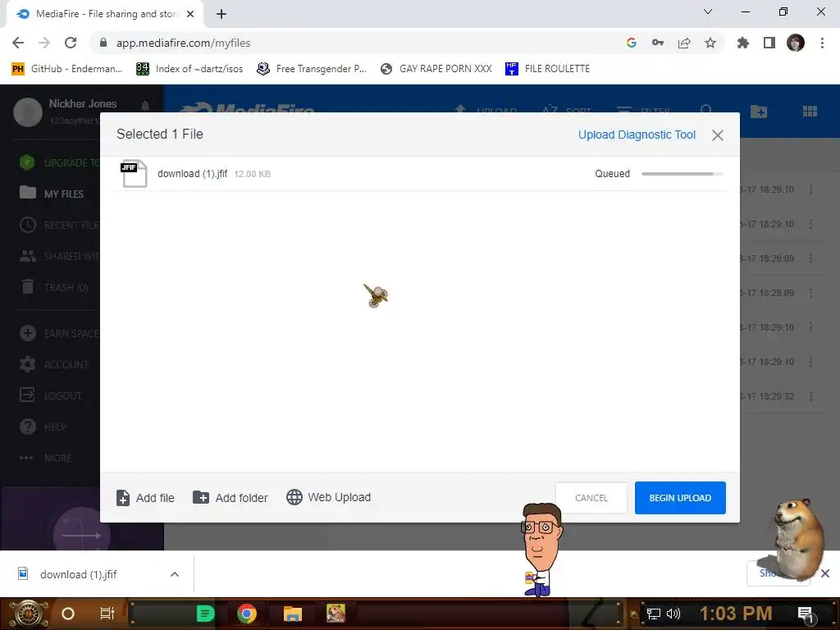
Task: Click LOGOUT in the sidebar
Action: [x=51, y=395]
